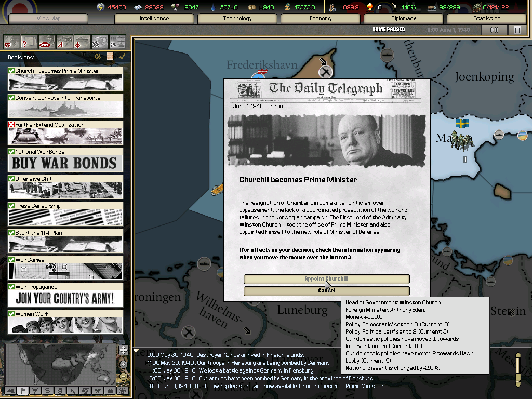
Task: Click the four-arrow minimap move icon
Action: click(x=124, y=350)
